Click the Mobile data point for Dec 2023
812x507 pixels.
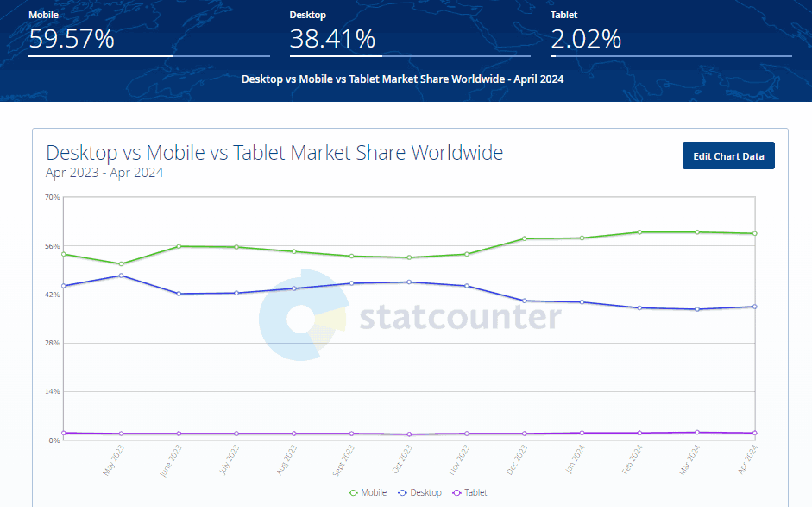click(x=523, y=238)
